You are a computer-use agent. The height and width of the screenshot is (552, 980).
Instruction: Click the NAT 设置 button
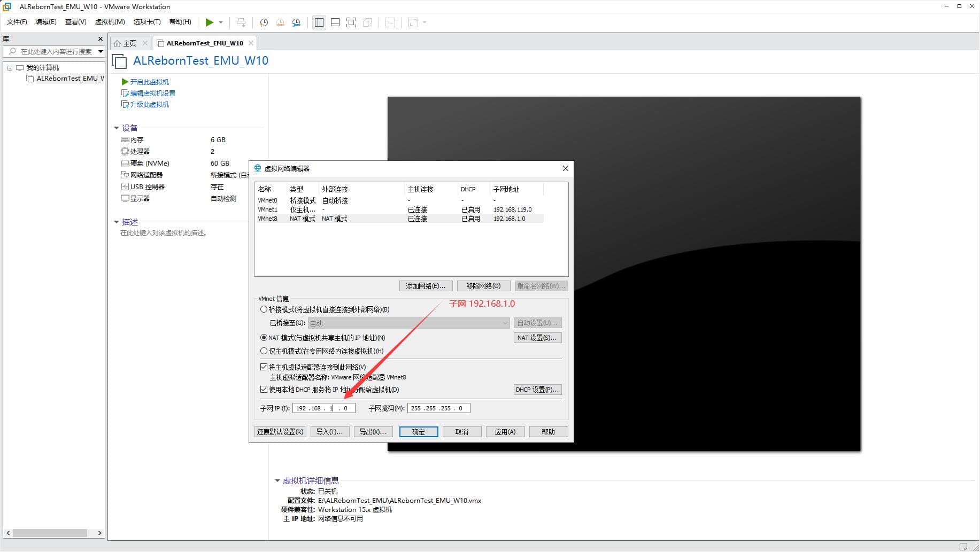point(537,338)
